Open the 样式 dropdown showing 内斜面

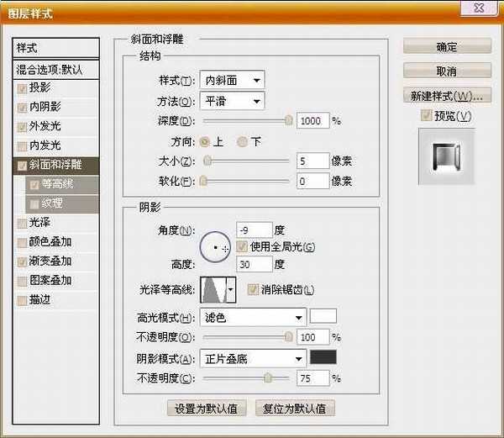[233, 81]
